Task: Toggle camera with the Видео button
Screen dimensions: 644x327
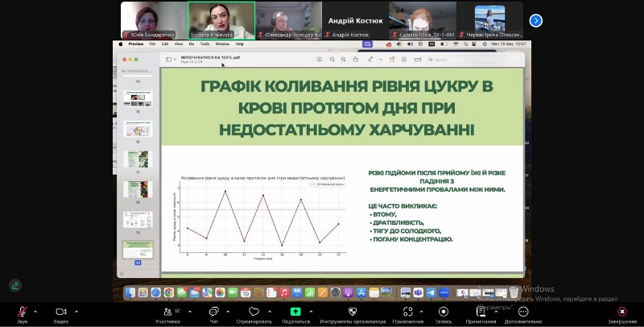Action: (61, 315)
